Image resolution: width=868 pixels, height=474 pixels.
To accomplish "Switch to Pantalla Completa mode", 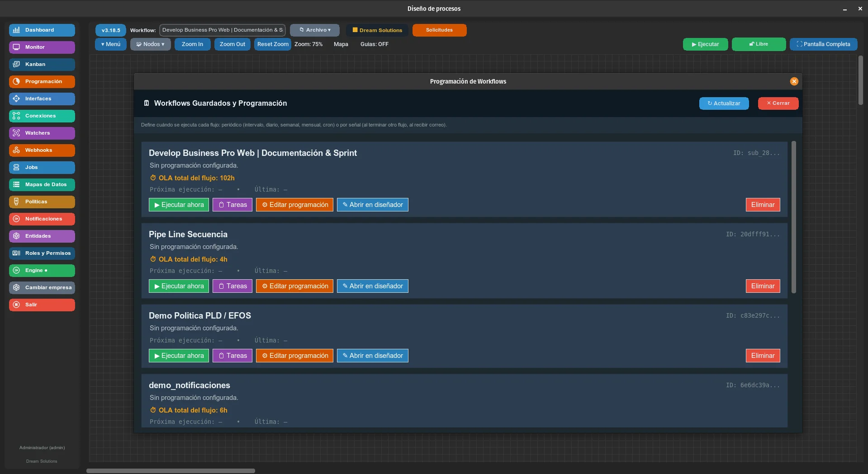I will click(x=823, y=44).
